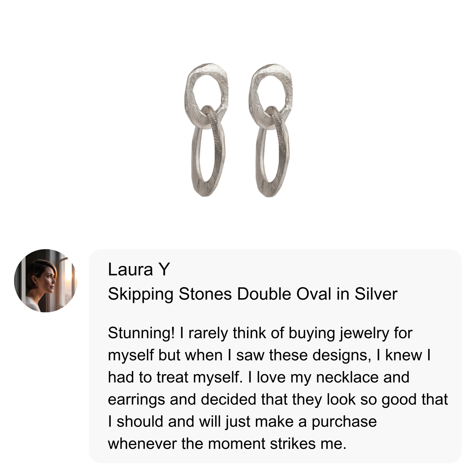Click the words "Skipping Stones" in the title
The image size is (476, 476).
(170, 294)
